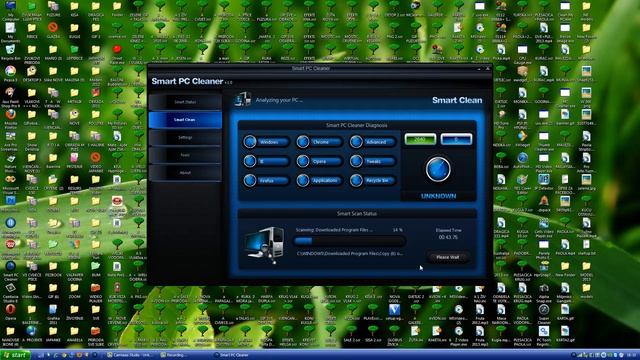The image size is (640, 360).
Task: Click the PC icon beside Analyzing your PC
Action: (242, 99)
